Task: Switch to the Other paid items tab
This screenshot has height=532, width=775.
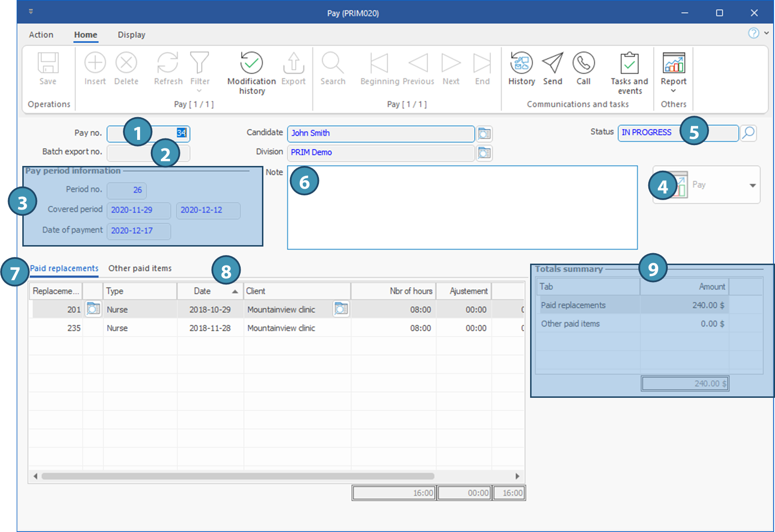Action: coord(140,268)
